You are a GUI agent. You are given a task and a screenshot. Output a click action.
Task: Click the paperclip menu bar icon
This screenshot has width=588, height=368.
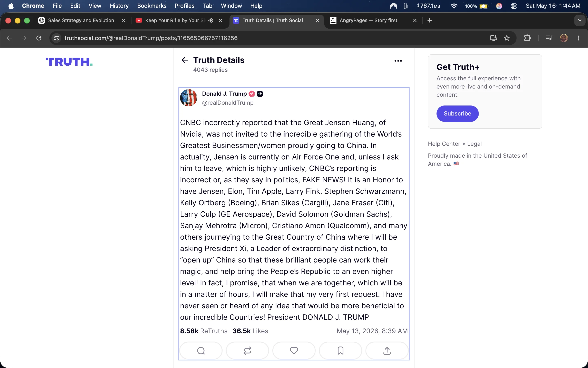[405, 6]
